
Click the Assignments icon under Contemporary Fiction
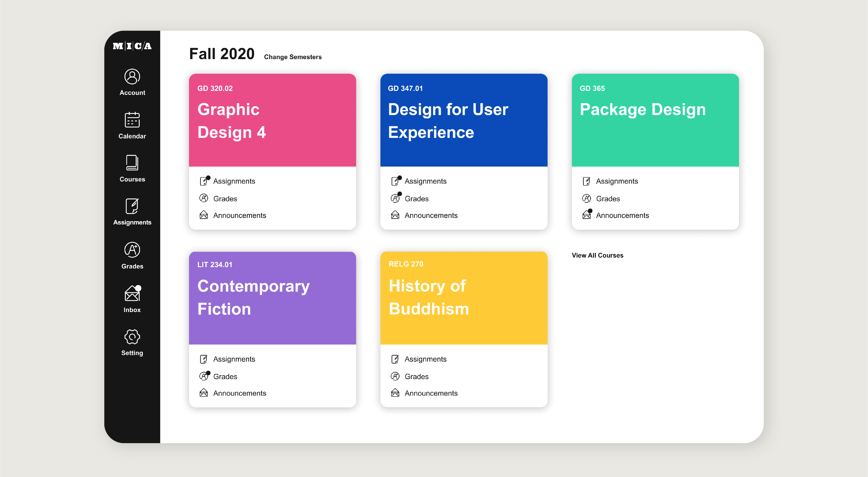point(204,359)
